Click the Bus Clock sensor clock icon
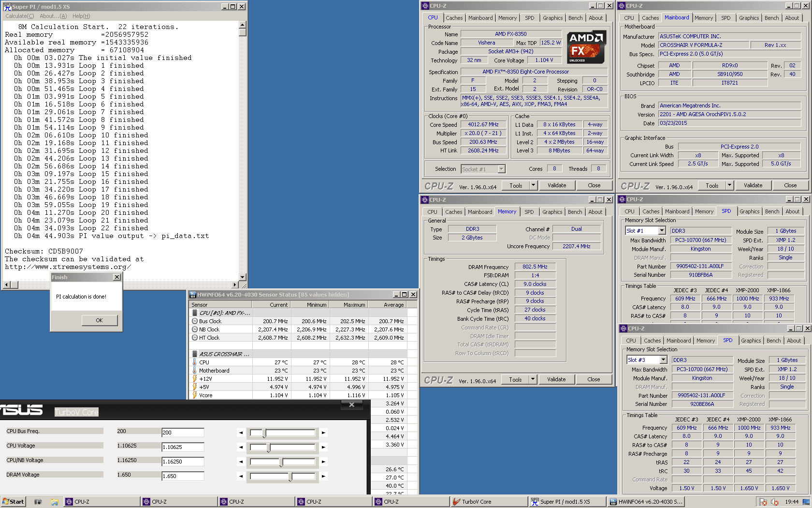The image size is (812, 508). pyautogui.click(x=195, y=321)
